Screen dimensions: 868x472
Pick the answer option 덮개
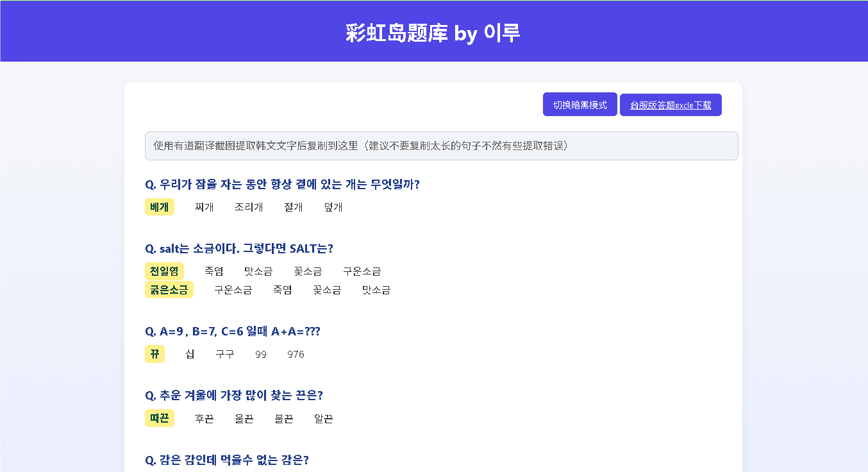click(333, 207)
